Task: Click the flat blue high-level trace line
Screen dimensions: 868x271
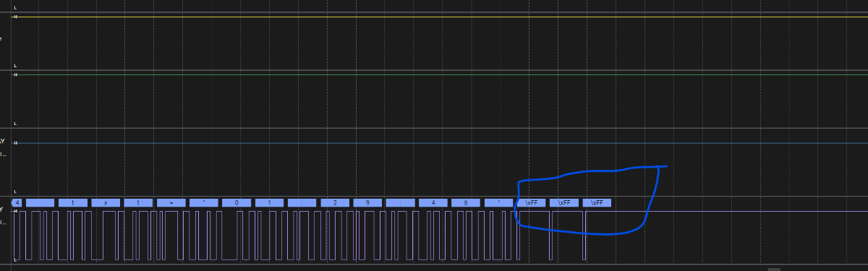Action: (440, 143)
